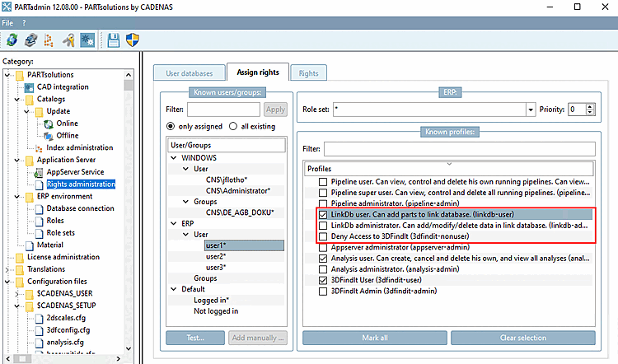
Task: Click the 3dfconfig.cfg file icon
Action: tap(39, 330)
